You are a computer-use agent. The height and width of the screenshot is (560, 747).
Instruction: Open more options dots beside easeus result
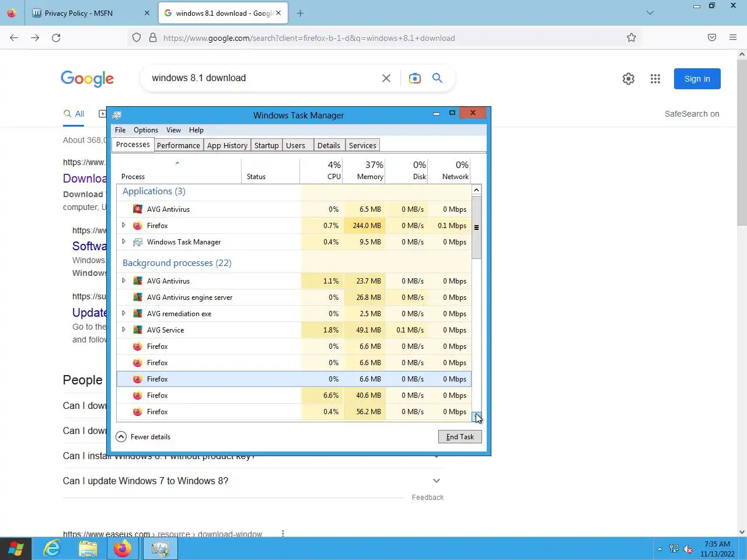pos(283,534)
